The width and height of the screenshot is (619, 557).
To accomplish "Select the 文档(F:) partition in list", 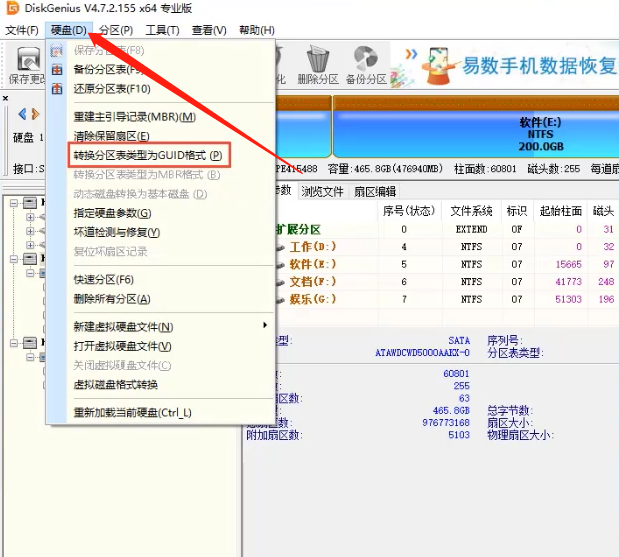I will pyautogui.click(x=312, y=282).
